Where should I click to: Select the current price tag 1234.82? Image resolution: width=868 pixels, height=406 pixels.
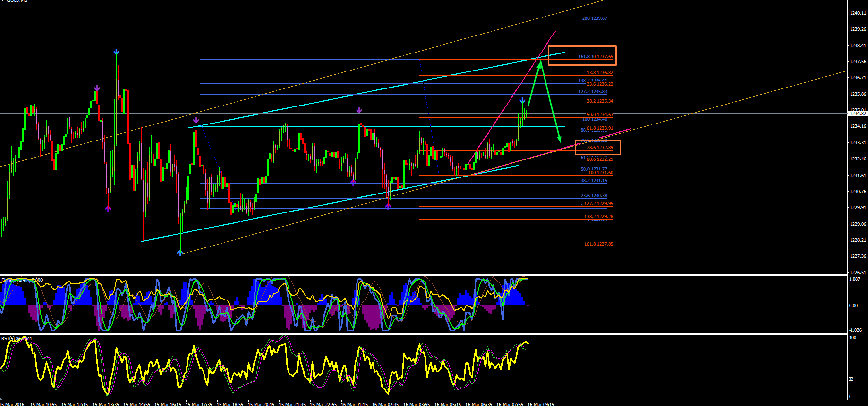[x=858, y=114]
